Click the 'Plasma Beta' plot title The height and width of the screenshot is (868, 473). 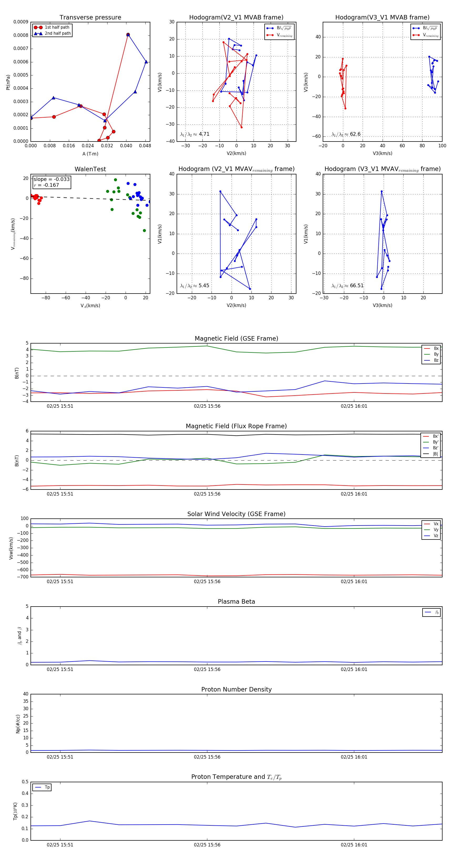click(x=236, y=602)
